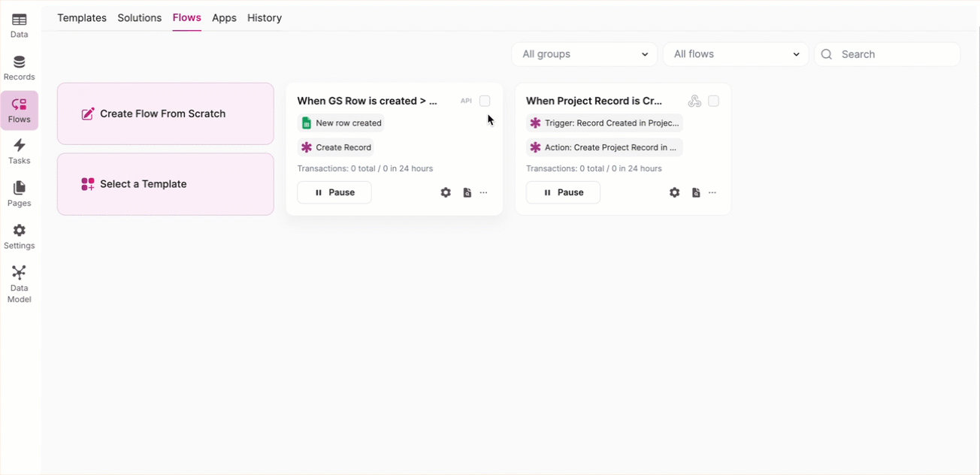980x475 pixels.
Task: Expand the All flows dropdown
Action: (735, 54)
